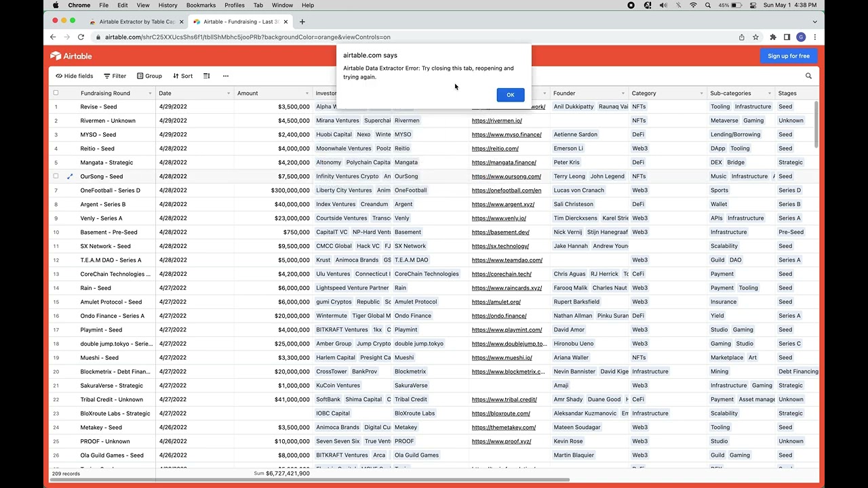This screenshot has width=868, height=488.
Task: Open the File menu
Action: 104,5
